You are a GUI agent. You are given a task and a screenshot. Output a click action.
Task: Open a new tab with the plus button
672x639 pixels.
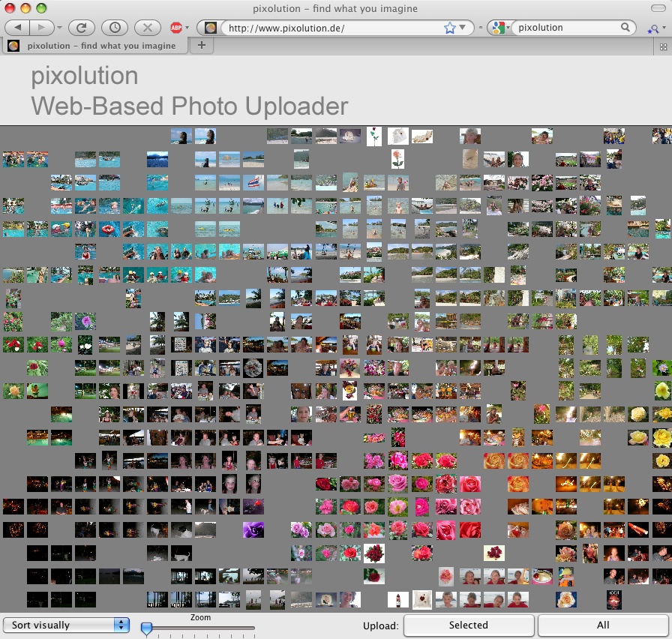tap(202, 45)
